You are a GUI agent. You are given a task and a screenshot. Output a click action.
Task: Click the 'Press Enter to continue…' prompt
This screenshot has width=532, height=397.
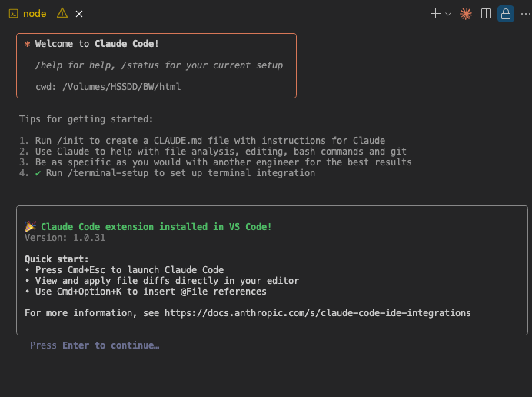point(95,345)
